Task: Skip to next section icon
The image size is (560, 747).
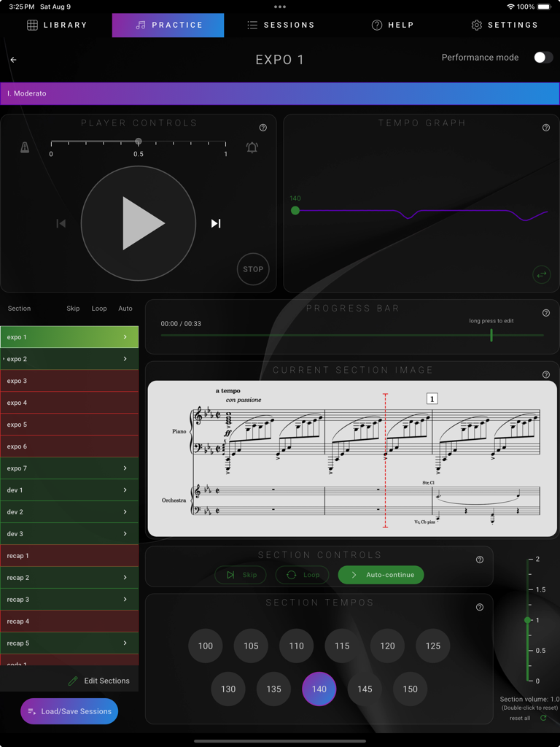Action: coord(216,223)
